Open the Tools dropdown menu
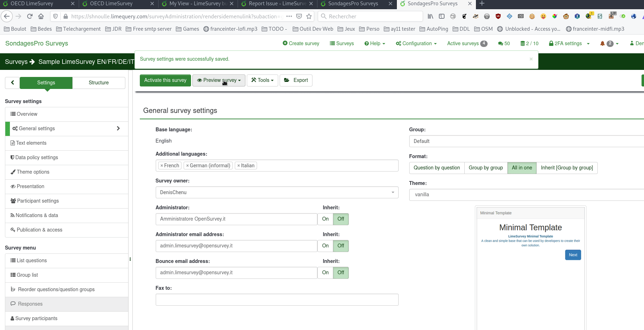The height and width of the screenshot is (330, 644). (262, 80)
